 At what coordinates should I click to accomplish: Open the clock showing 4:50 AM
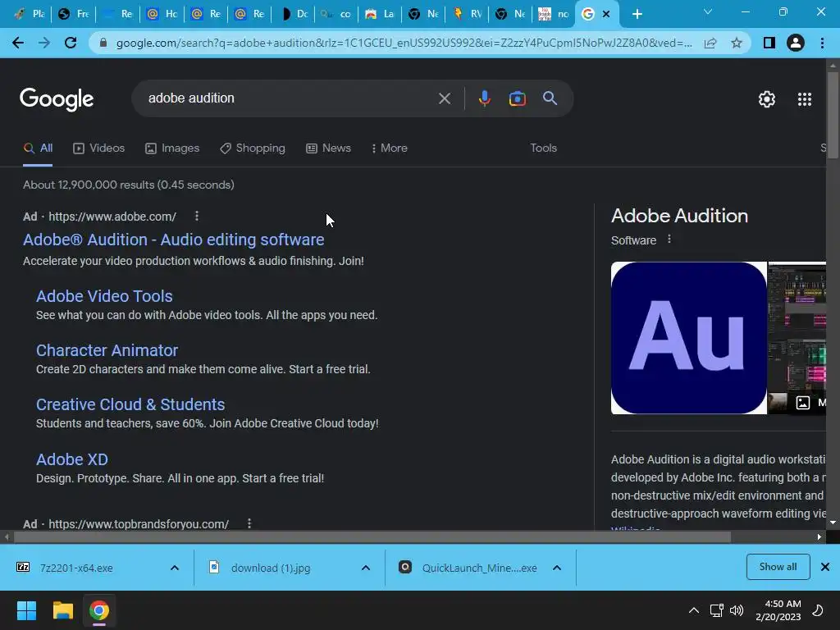click(778, 610)
